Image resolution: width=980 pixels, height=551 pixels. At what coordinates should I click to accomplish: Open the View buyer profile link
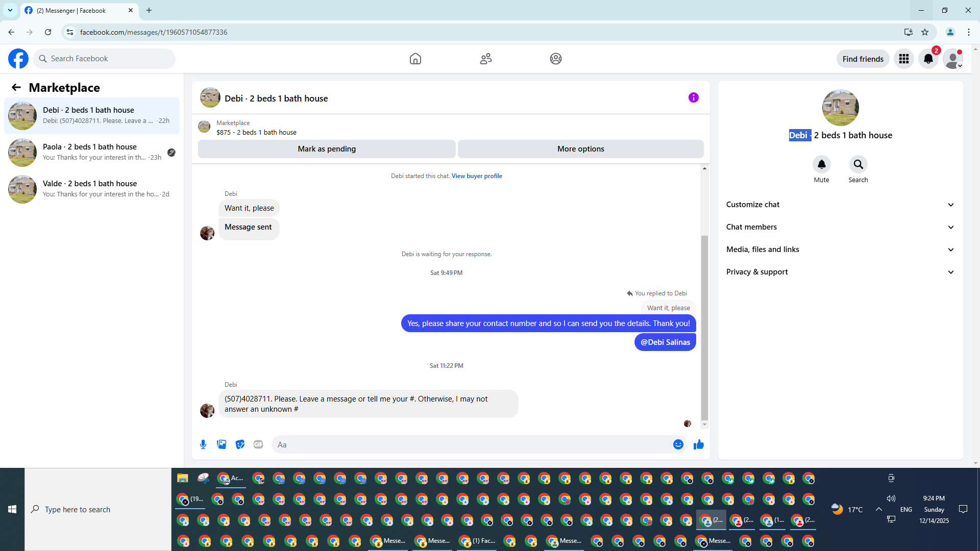coord(476,176)
